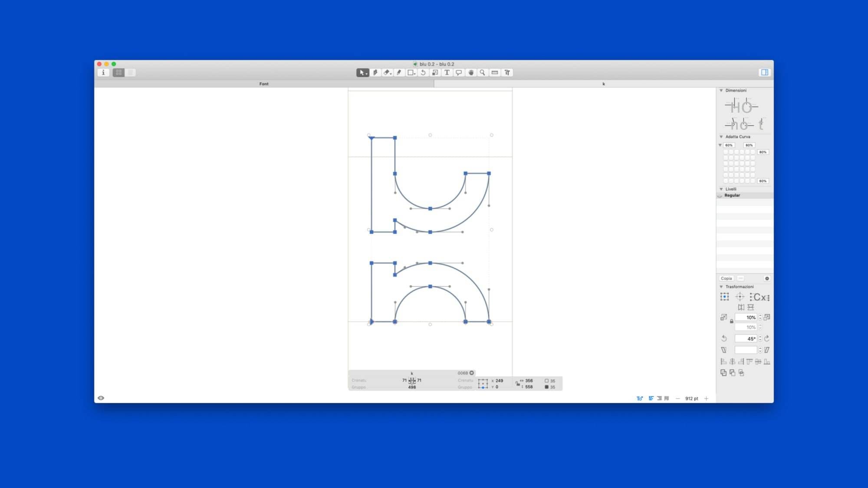This screenshot has height=488, width=868.
Task: Toggle the preview eye icon
Action: [101, 398]
